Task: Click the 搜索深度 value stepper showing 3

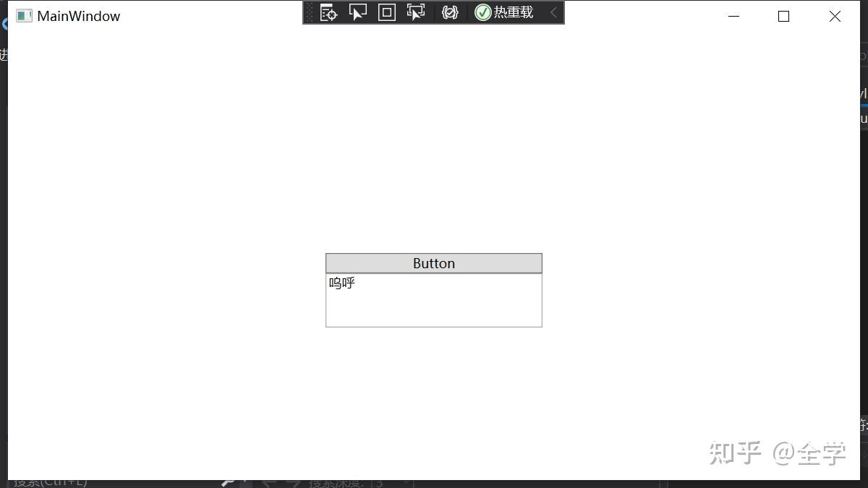Action: [x=378, y=482]
